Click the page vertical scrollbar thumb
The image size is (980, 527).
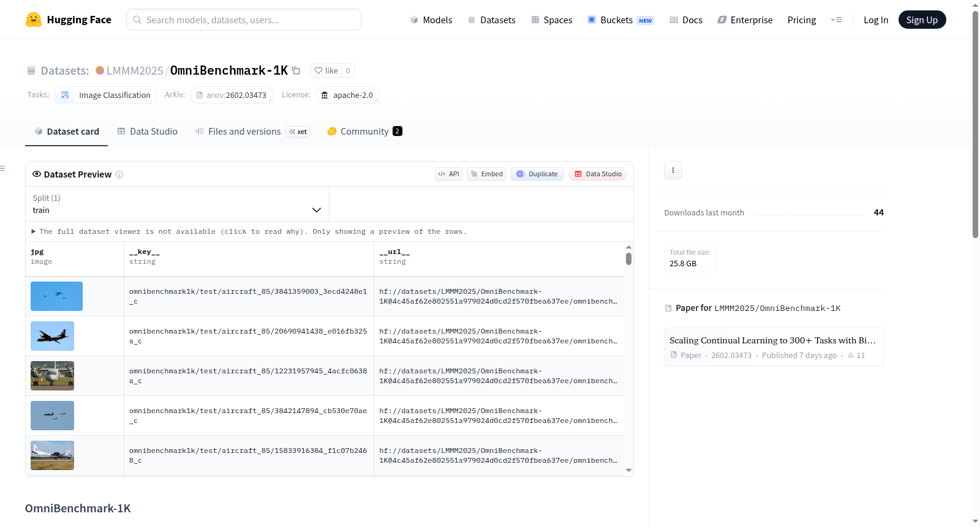click(976, 124)
